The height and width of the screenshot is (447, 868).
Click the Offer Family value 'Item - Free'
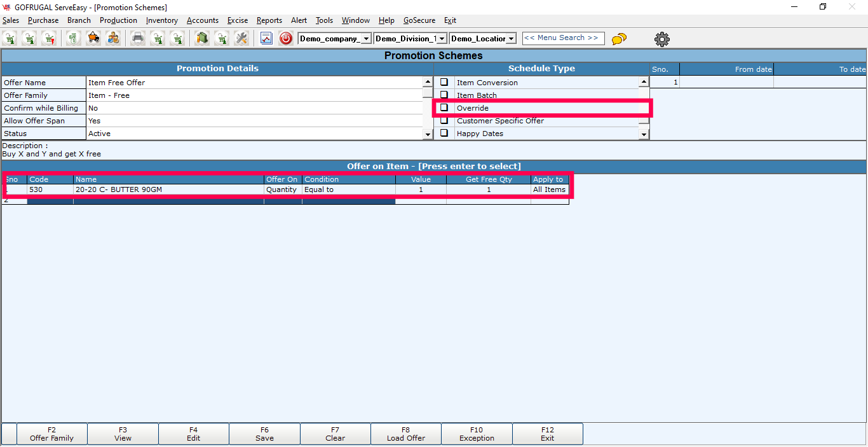(x=255, y=95)
